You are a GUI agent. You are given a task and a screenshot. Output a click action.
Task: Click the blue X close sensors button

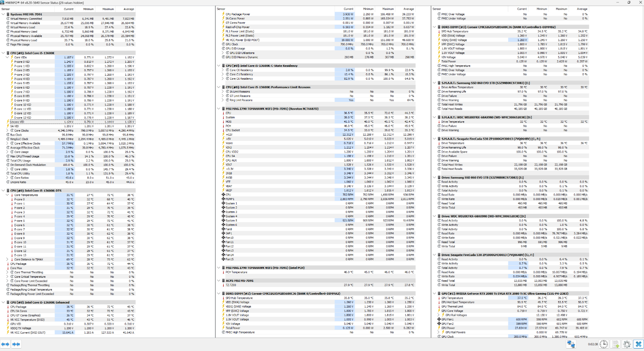[638, 344]
